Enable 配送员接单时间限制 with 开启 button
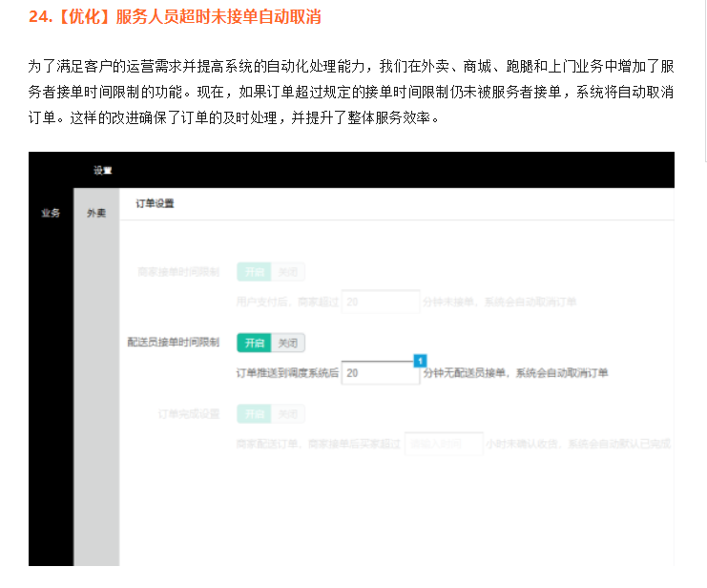Image resolution: width=707 pixels, height=588 pixels. (254, 343)
